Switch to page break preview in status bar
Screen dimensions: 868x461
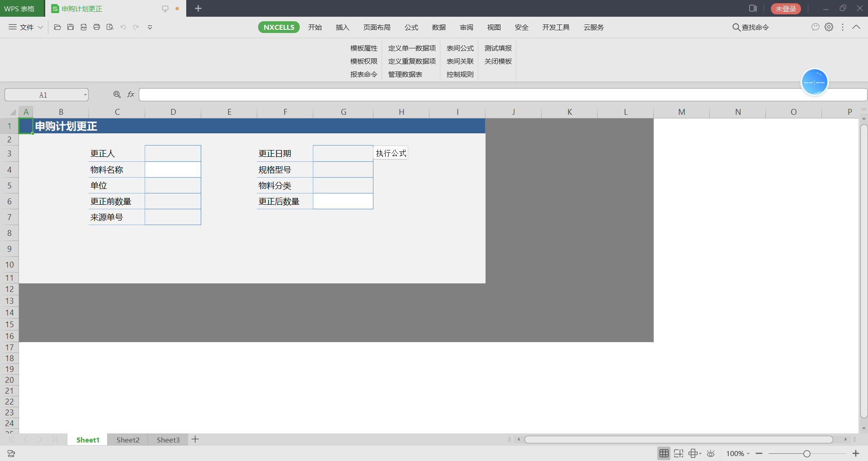678,453
